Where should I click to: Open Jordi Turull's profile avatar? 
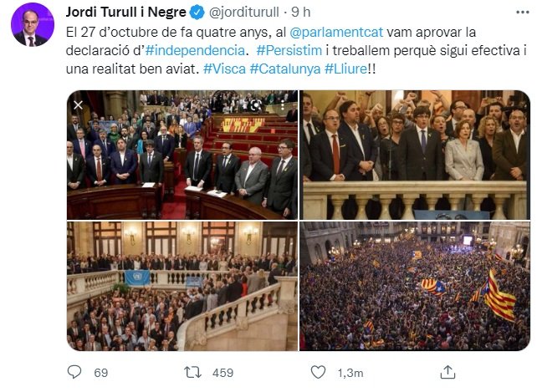point(33,24)
